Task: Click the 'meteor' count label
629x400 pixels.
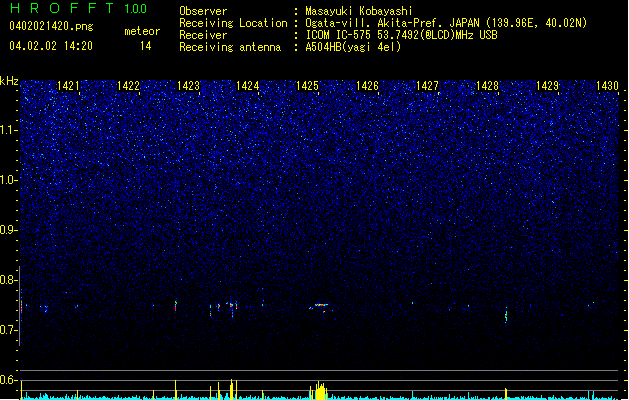Action: [x=142, y=31]
